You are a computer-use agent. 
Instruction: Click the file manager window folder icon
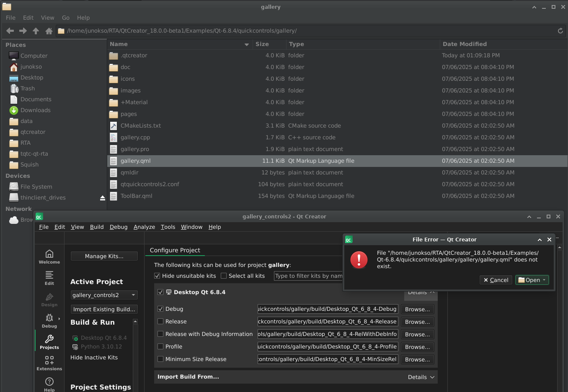click(6, 7)
